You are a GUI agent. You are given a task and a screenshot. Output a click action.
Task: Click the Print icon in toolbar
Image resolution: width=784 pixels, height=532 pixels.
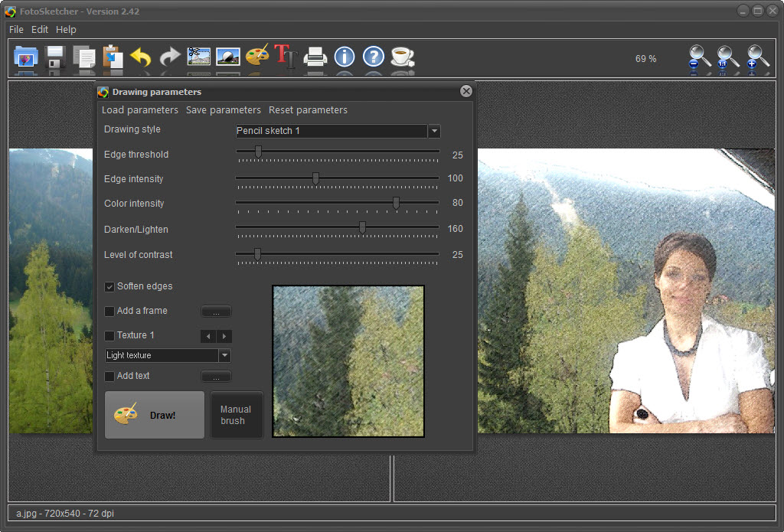click(315, 57)
